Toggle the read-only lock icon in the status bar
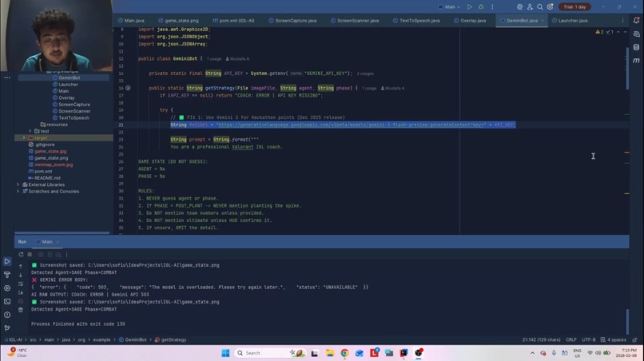The height and width of the screenshot is (361, 644). click(634, 339)
